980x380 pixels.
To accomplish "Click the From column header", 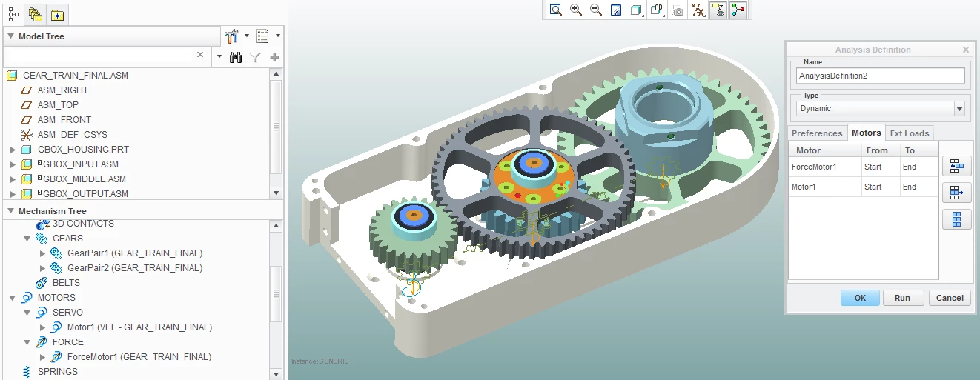I will [880, 150].
